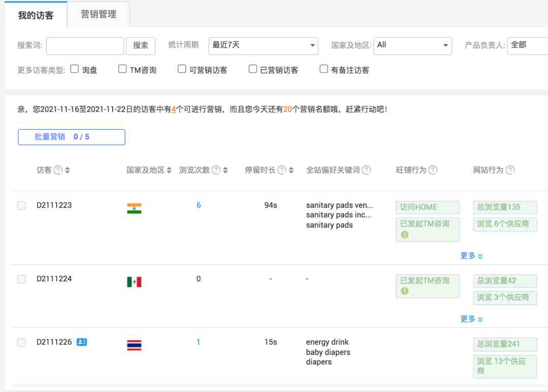Open view count 1 for D2111226
This screenshot has width=548, height=392.
198,342
